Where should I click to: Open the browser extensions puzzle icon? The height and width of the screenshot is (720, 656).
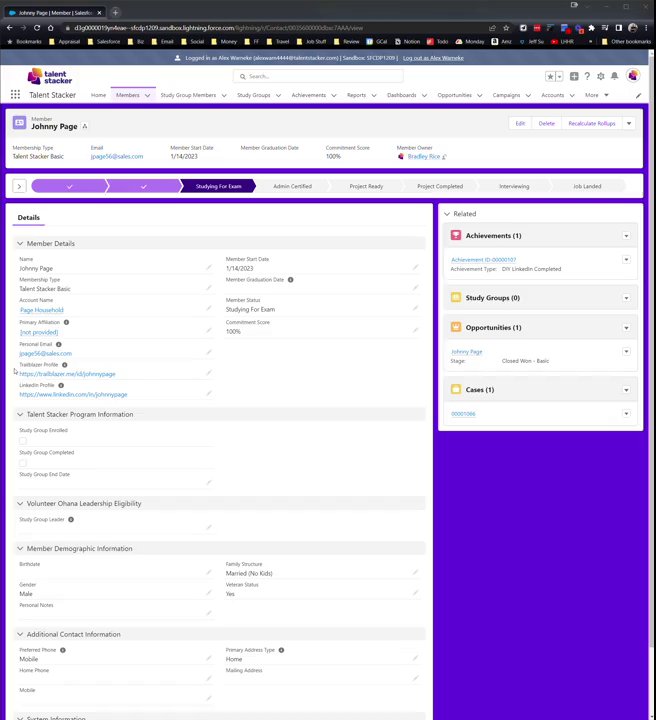coord(592,28)
